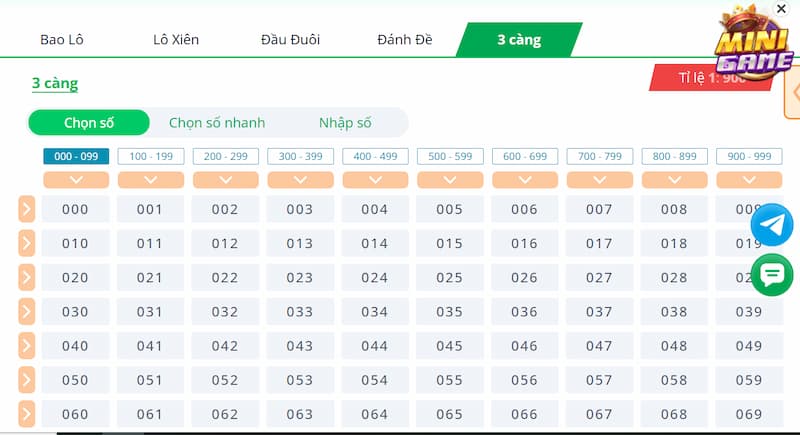Pick number 045 in the grid
Viewport: 800px width, 435px height.
pyautogui.click(x=450, y=346)
